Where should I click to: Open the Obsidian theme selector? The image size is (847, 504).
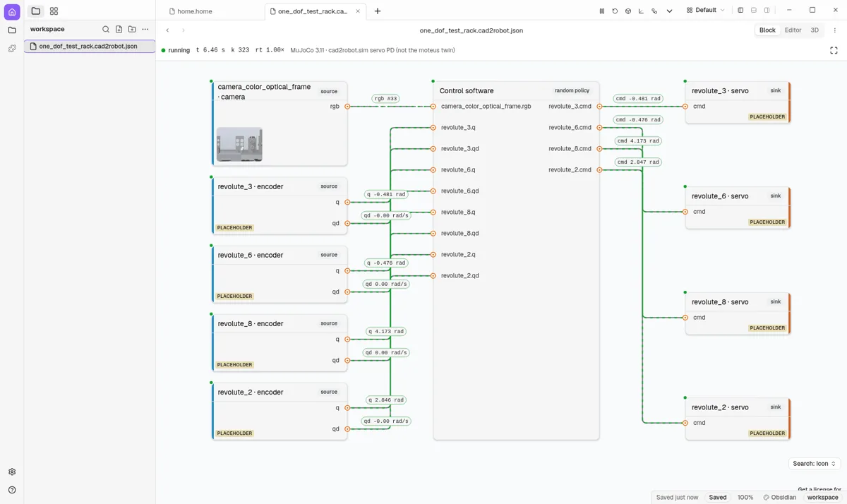pos(780,498)
